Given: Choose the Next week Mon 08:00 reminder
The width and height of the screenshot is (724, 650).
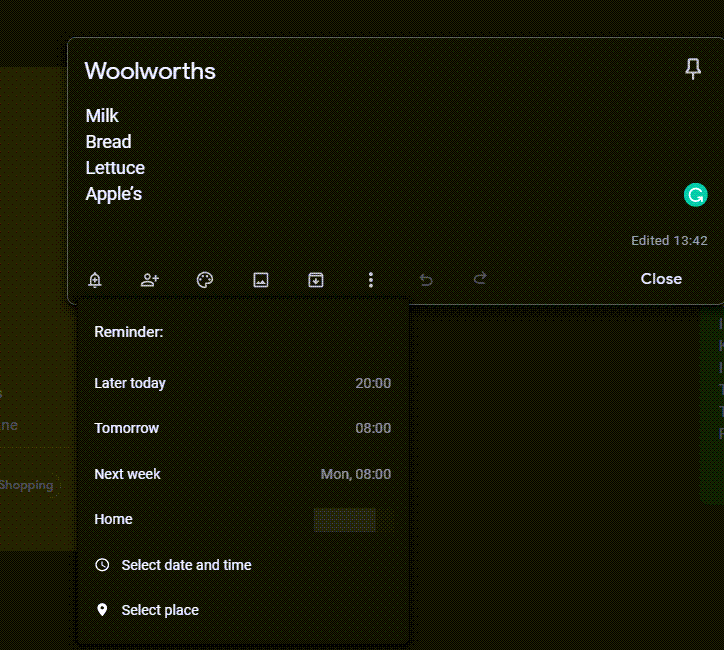Looking at the screenshot, I should (242, 474).
